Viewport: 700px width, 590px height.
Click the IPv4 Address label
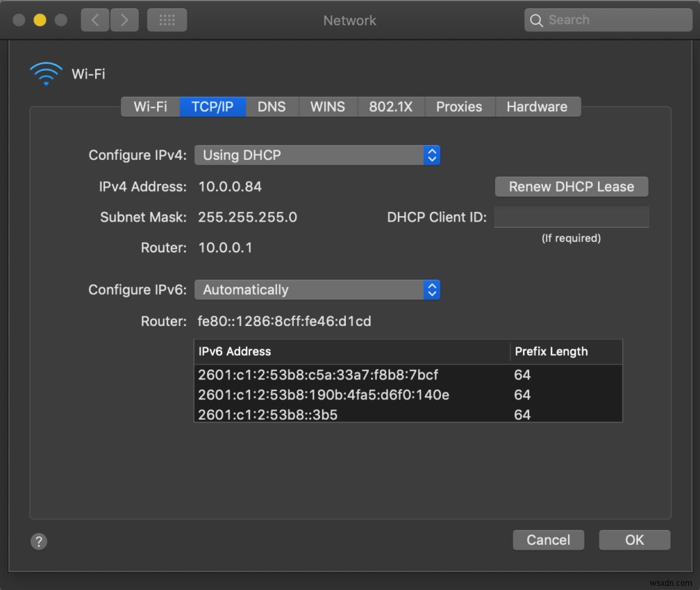tap(143, 187)
